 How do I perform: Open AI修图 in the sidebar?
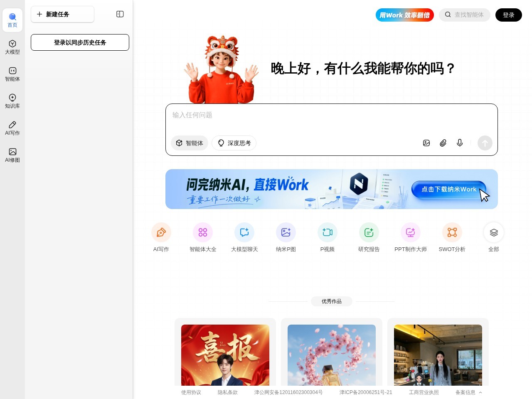coord(12,155)
